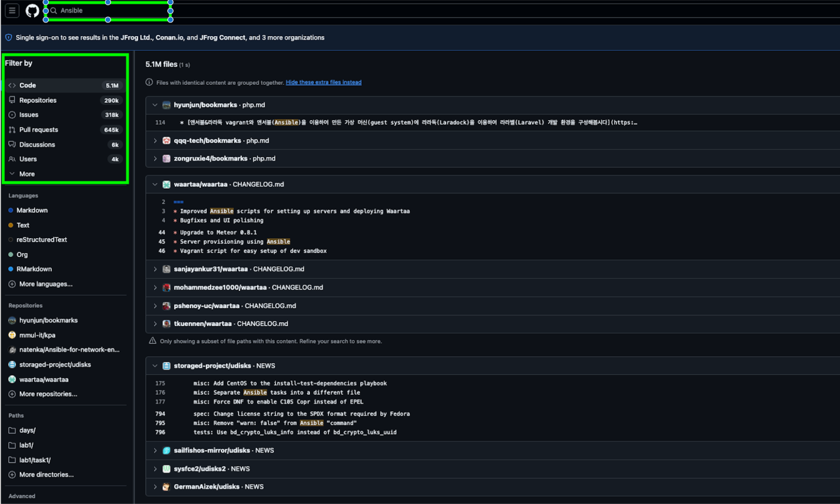The height and width of the screenshot is (504, 840).
Task: Open the Pull requests filter
Action: pos(39,129)
